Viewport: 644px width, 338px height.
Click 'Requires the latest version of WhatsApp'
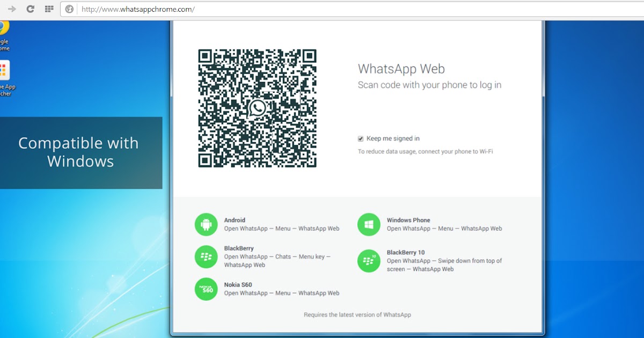click(x=357, y=315)
